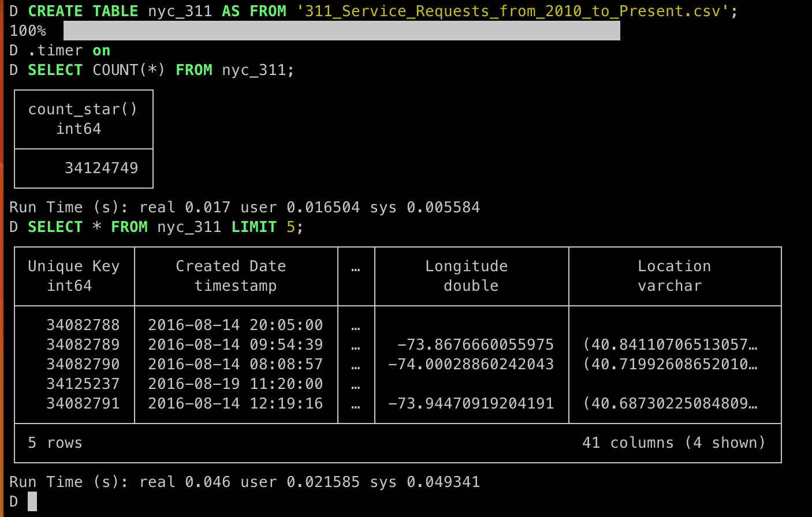Click the terminal cursor at the final prompt
812x517 pixels.
click(32, 501)
